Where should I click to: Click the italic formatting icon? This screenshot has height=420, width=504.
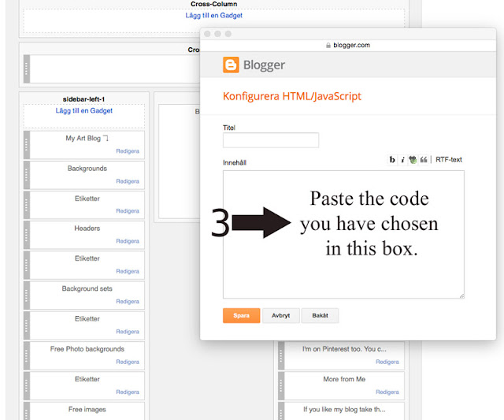point(402,159)
